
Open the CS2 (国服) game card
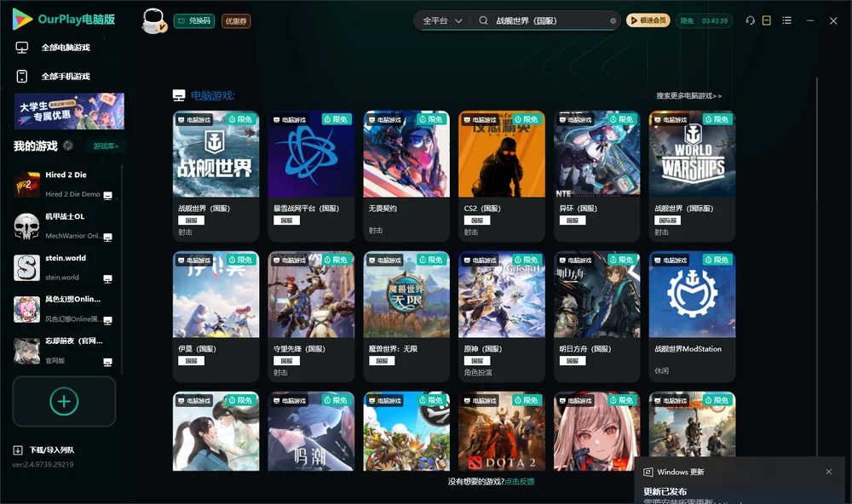(x=502, y=176)
